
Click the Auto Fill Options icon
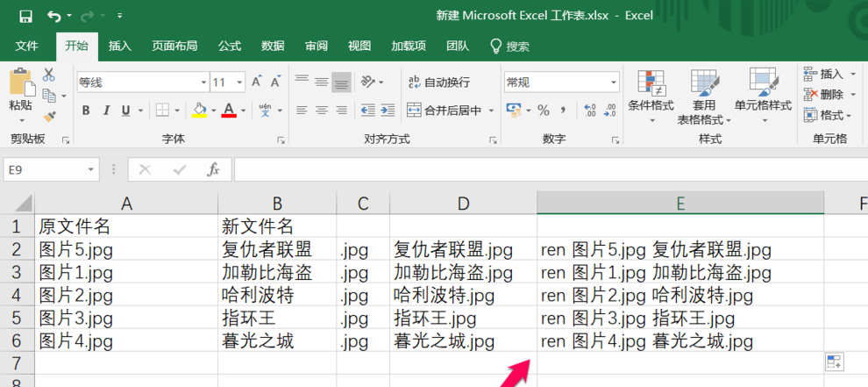(833, 362)
